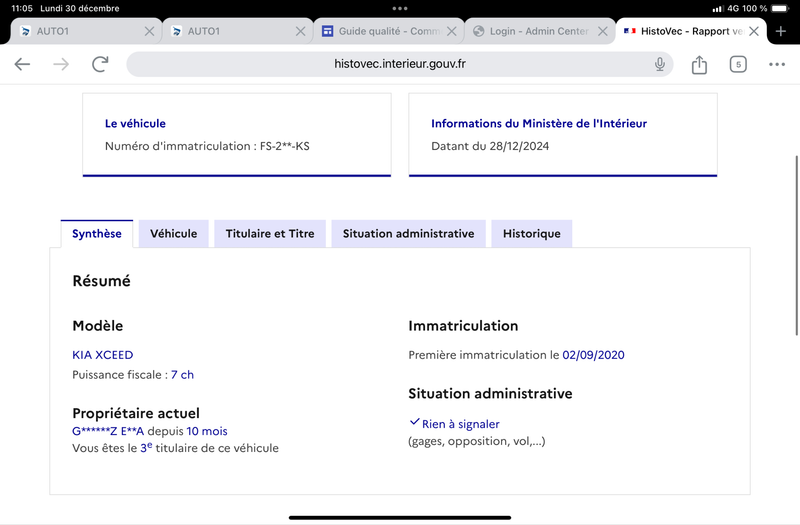Tap the battery indicator in status bar

point(780,8)
